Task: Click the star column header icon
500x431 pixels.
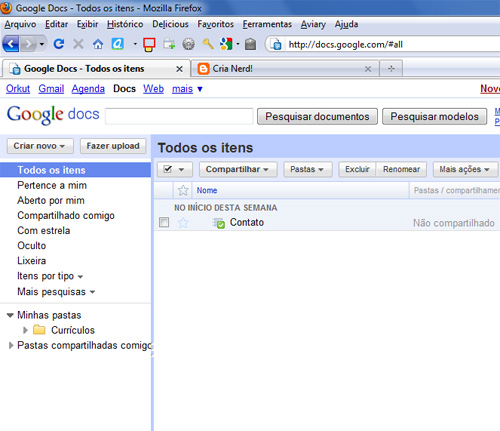Action: click(x=183, y=190)
